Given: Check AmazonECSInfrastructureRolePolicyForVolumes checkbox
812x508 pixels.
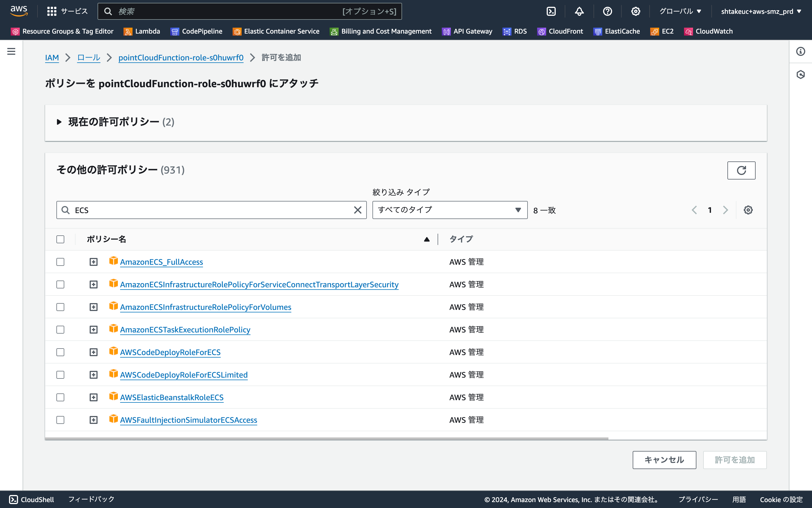Looking at the screenshot, I should click(60, 307).
